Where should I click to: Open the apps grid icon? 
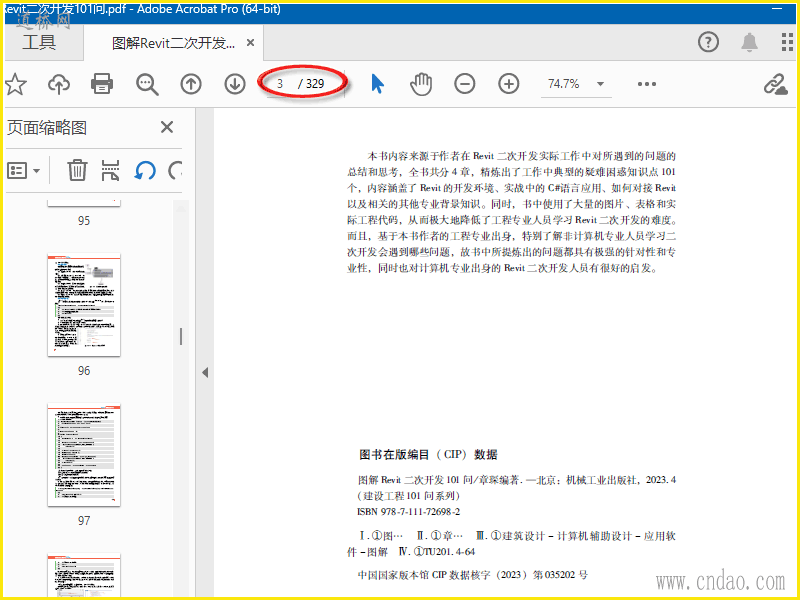click(787, 42)
